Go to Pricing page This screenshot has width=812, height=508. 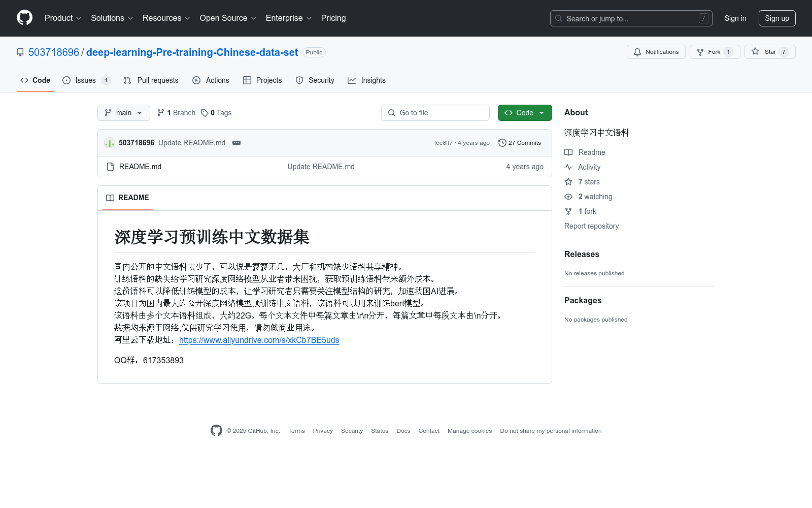pos(333,18)
